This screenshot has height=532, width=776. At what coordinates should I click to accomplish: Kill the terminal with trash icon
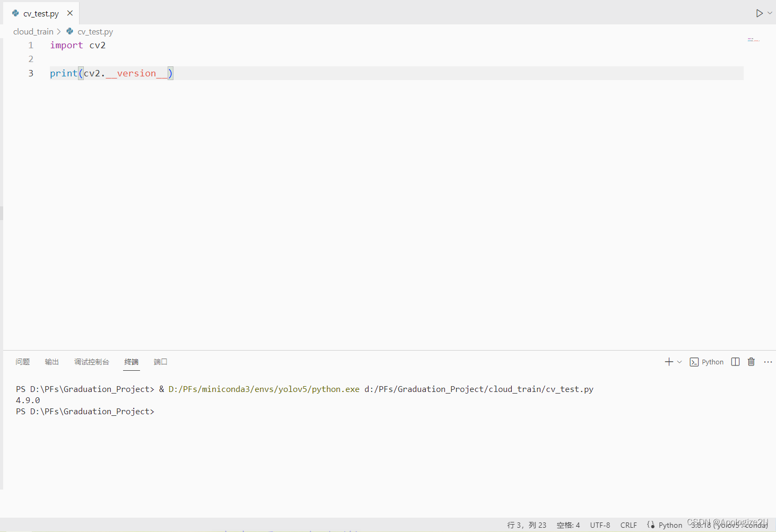[x=751, y=362]
